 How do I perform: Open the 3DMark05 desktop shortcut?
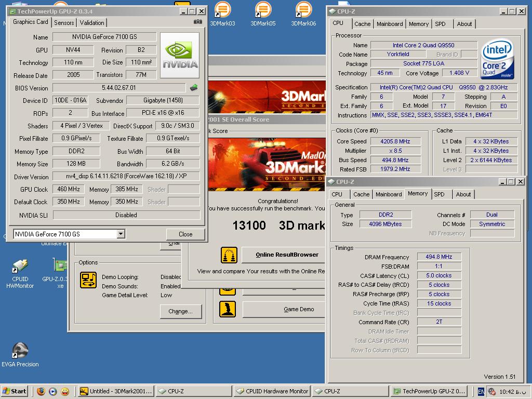[x=263, y=14]
